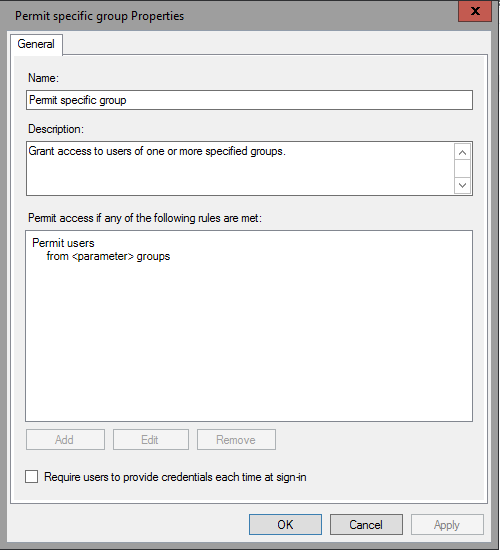Click the Name input field
Screen dimensions: 500x550
pyautogui.click(x=249, y=100)
